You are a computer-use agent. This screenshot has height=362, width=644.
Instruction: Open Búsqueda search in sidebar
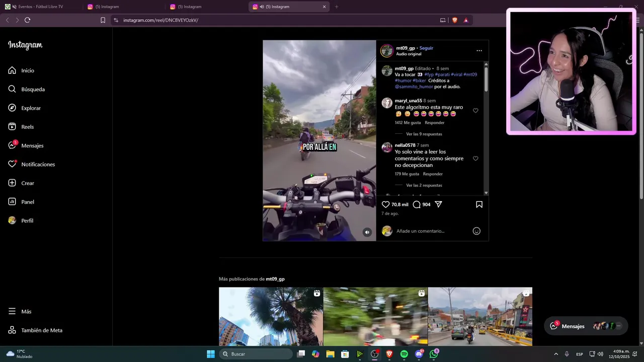click(26, 89)
